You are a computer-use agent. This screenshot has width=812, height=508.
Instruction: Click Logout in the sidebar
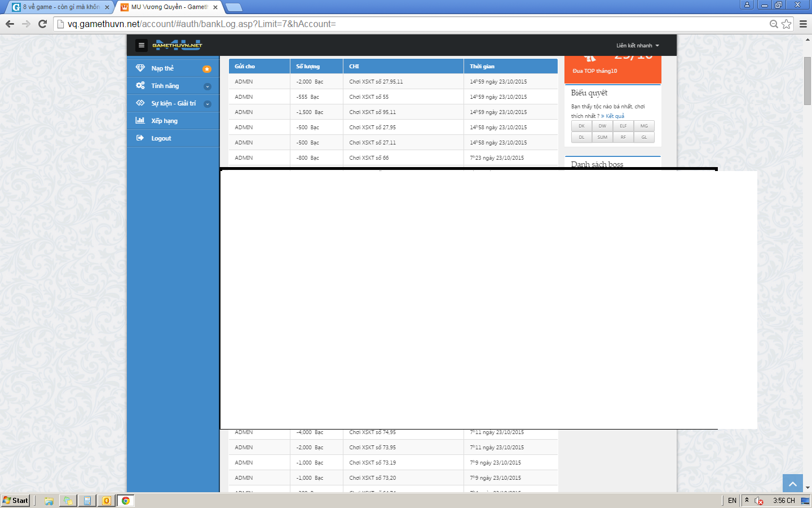click(x=161, y=138)
